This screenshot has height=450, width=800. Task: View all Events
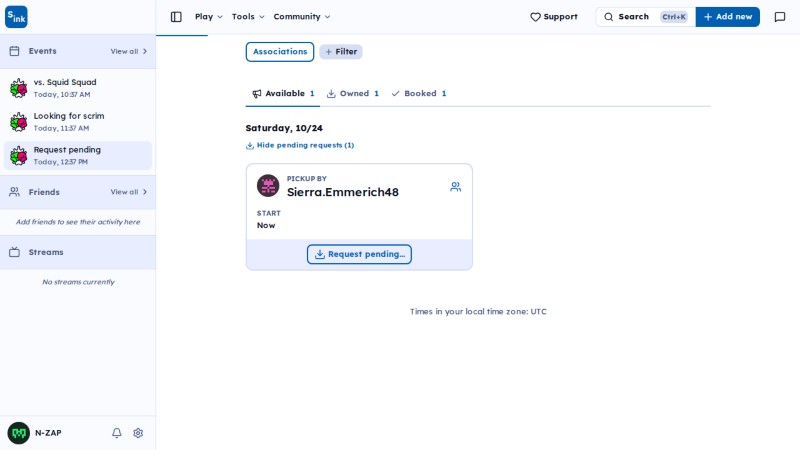[x=129, y=51]
